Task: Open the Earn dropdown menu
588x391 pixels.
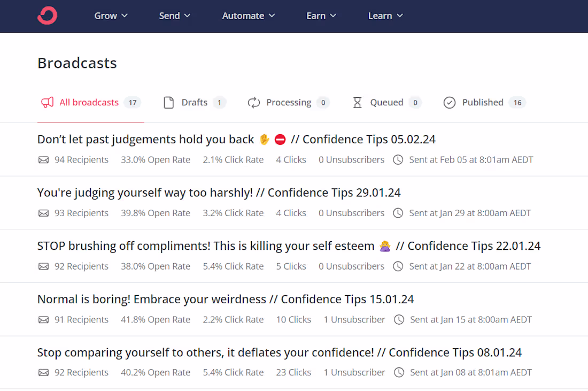Action: pos(321,16)
